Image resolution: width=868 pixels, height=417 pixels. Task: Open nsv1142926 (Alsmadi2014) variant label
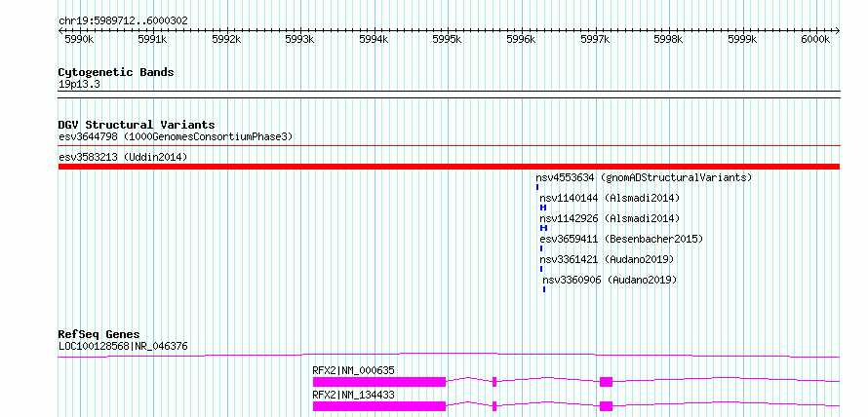pyautogui.click(x=610, y=218)
